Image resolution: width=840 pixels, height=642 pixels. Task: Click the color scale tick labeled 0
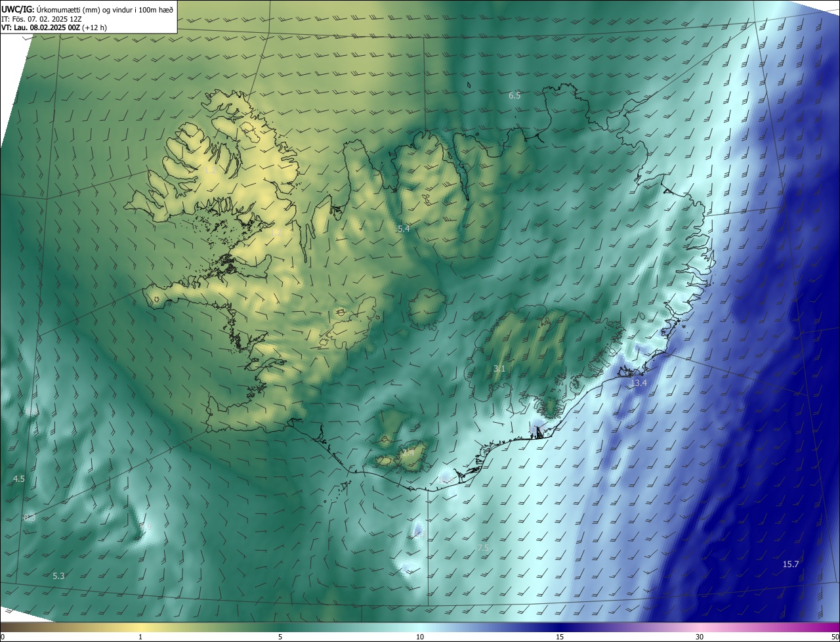3,637
